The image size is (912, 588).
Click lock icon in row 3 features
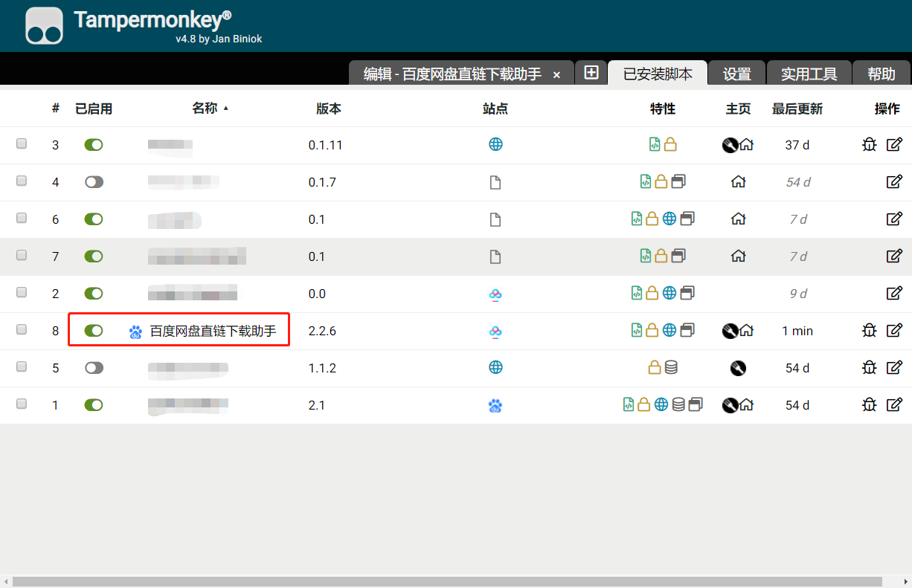(x=670, y=145)
